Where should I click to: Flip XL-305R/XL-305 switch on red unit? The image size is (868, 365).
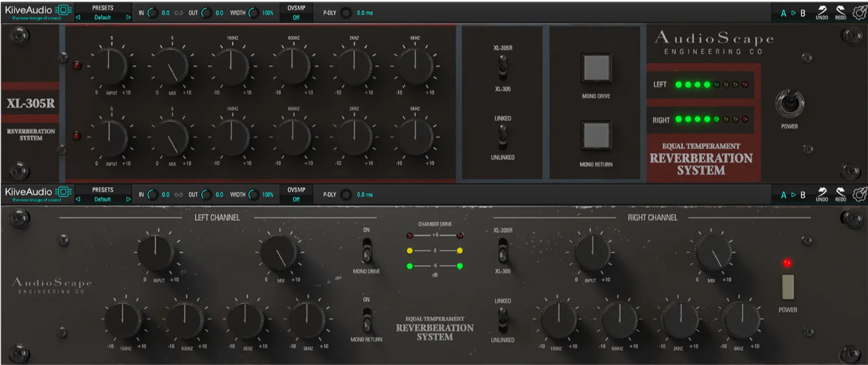(x=503, y=67)
